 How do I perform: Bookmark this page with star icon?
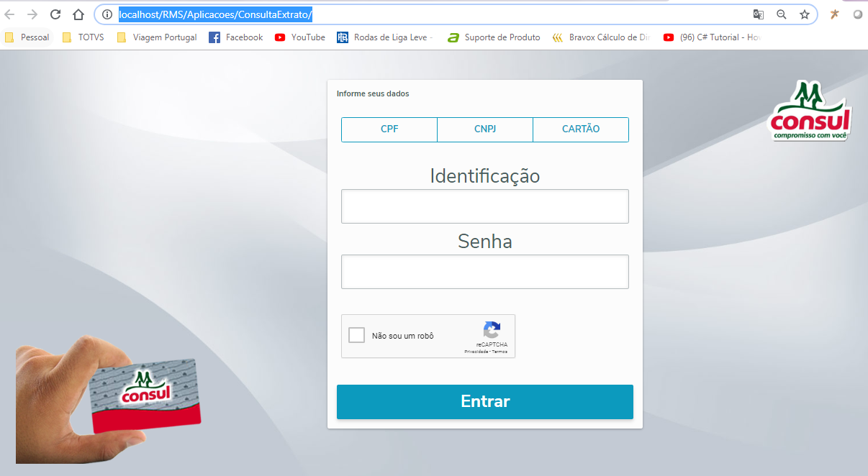(805, 14)
